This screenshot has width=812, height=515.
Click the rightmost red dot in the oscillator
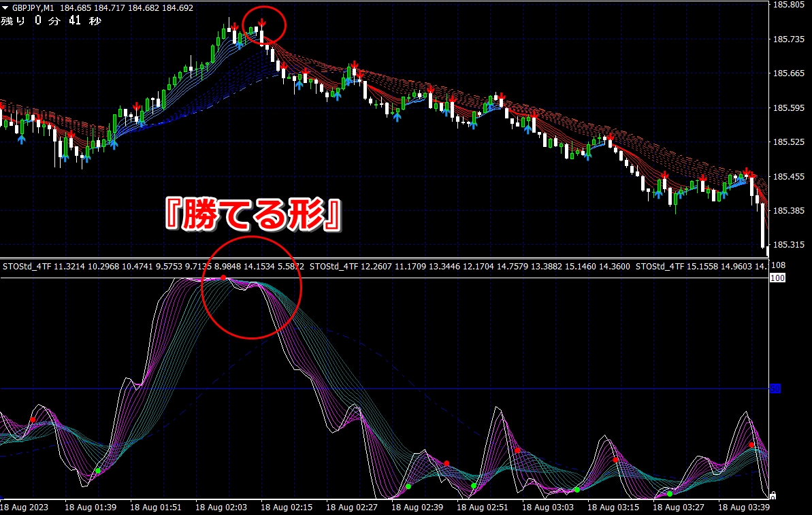752,445
